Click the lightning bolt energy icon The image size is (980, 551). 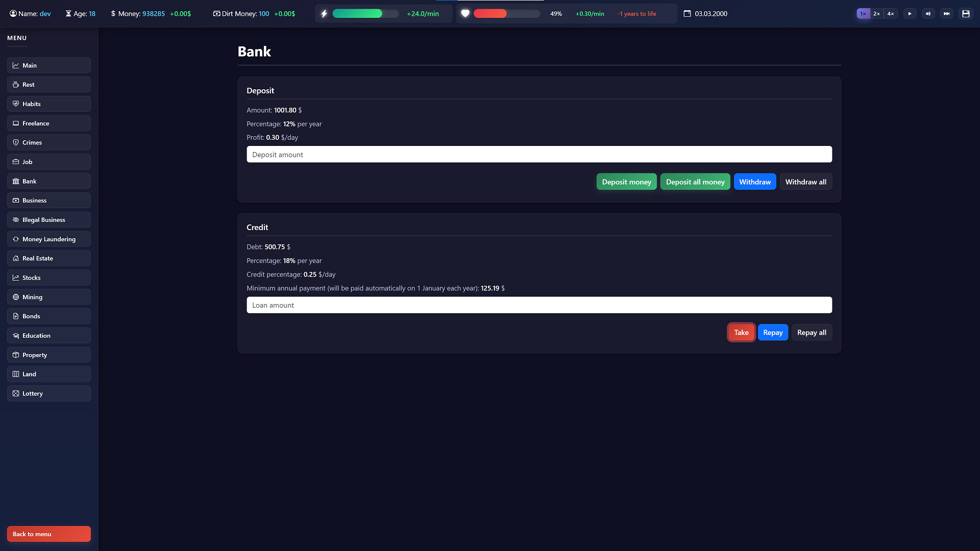[324, 14]
